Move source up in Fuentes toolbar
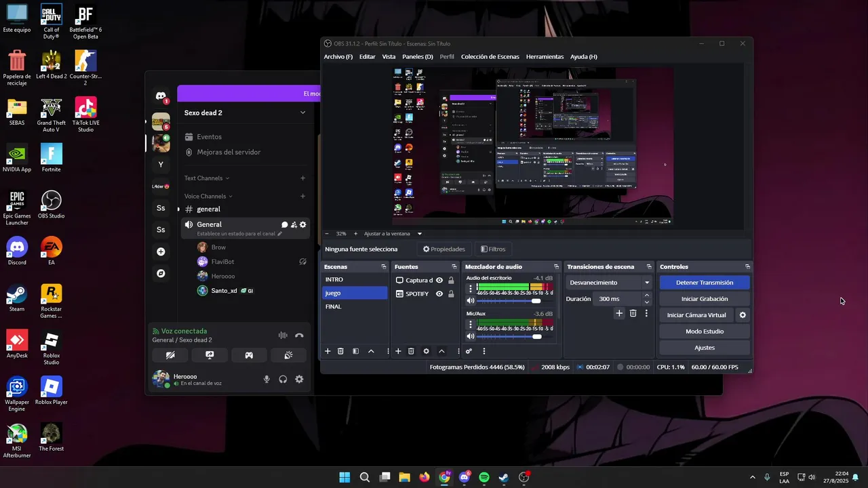Image resolution: width=868 pixels, height=488 pixels. point(441,351)
